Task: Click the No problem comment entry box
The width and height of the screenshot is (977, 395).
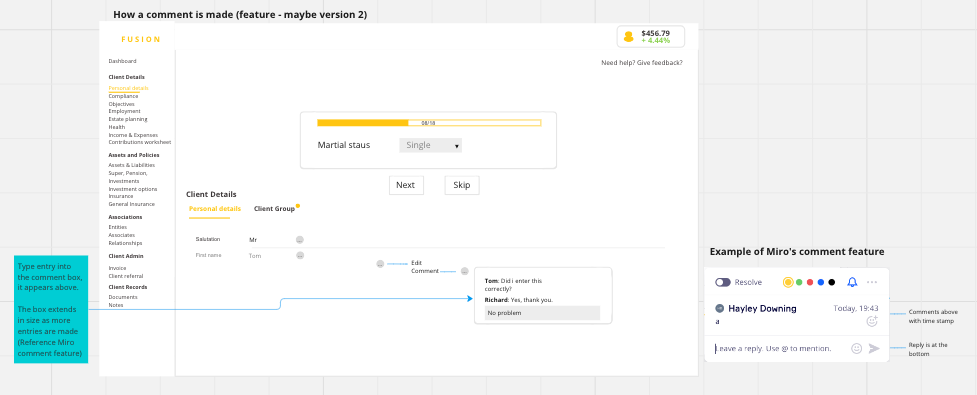Action: tap(542, 313)
